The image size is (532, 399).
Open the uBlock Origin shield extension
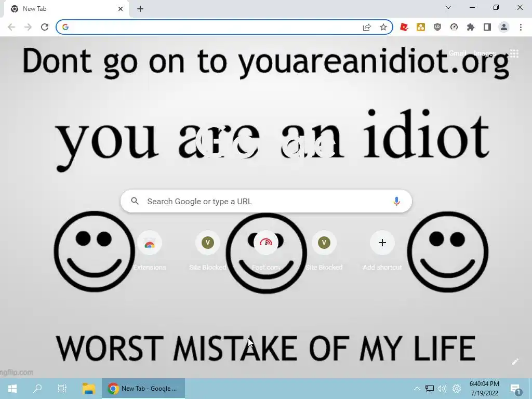coord(437,27)
